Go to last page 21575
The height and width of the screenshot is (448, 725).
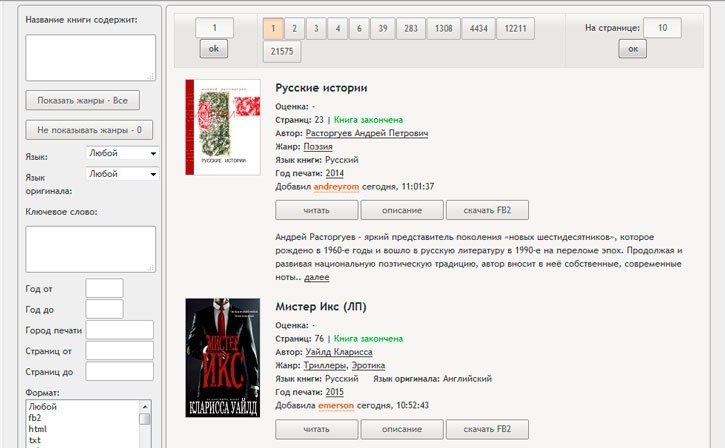tap(282, 51)
